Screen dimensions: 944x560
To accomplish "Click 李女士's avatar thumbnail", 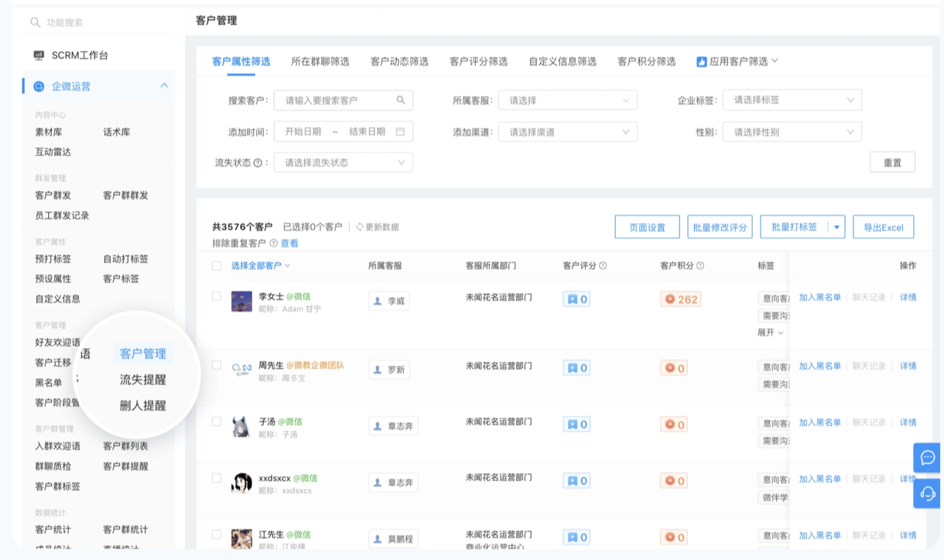I will click(x=241, y=302).
